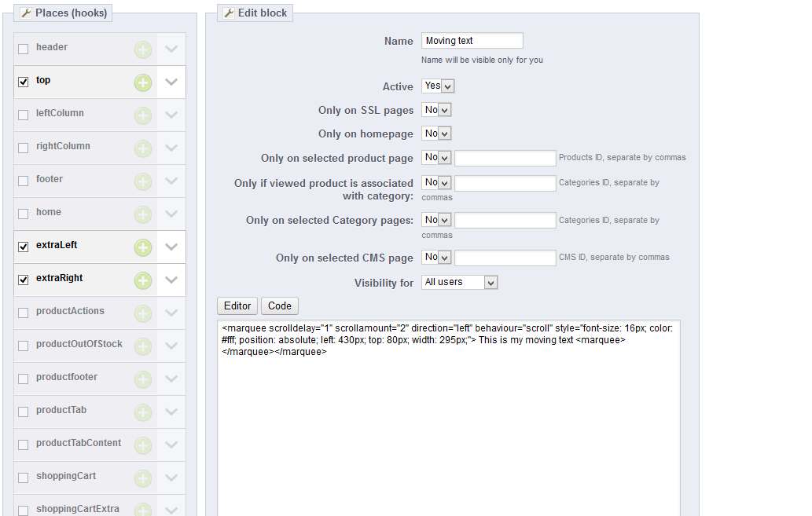Screen dimensions: 812x516
Task: Click the plus icon in productActions row
Action: [143, 313]
